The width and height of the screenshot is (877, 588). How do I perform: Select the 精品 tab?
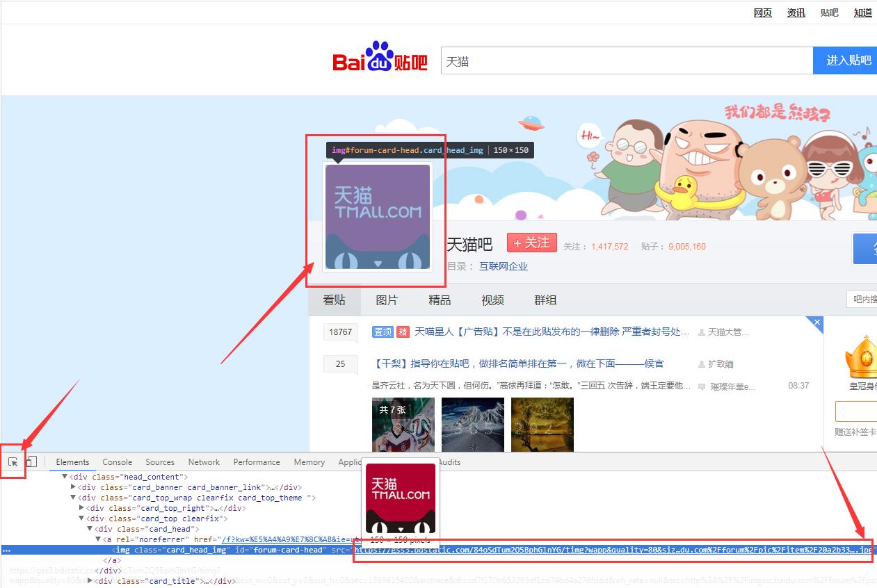coord(440,300)
